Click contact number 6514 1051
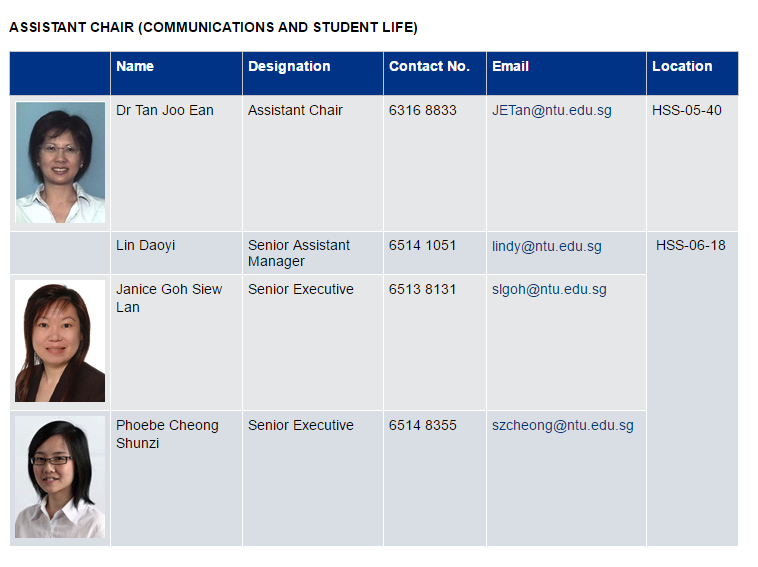This screenshot has width=758, height=567. 422,246
